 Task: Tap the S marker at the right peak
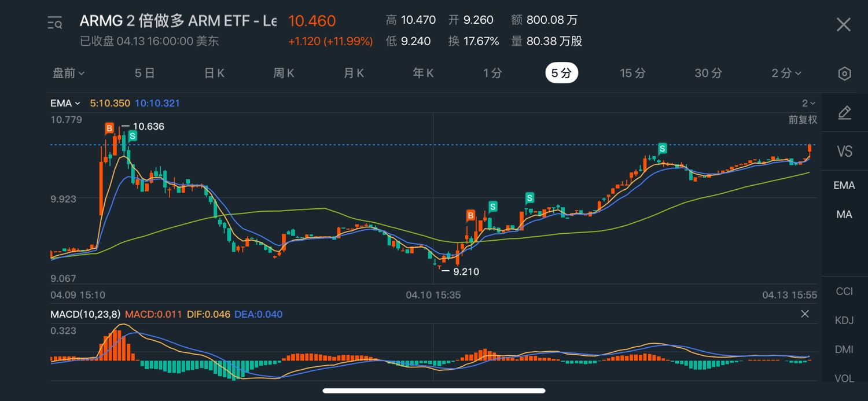click(662, 148)
